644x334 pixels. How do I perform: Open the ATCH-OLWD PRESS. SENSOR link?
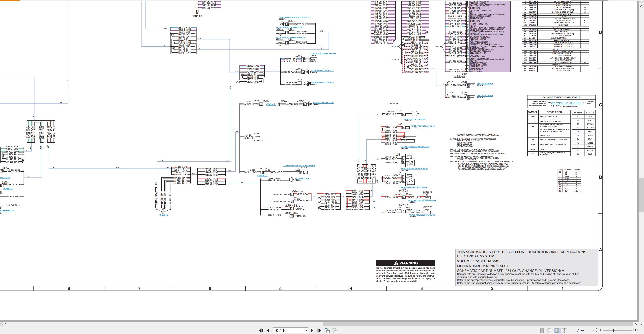click(x=323, y=54)
